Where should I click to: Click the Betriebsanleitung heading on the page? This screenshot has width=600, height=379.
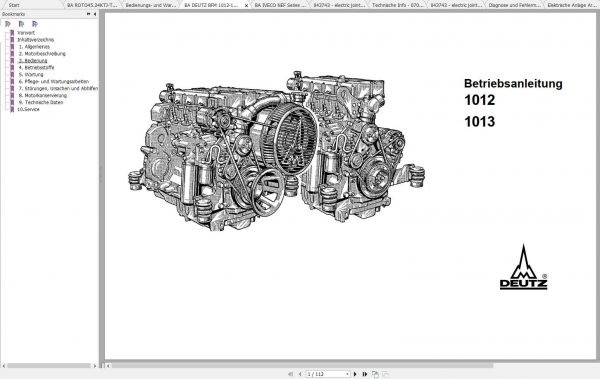pos(513,83)
